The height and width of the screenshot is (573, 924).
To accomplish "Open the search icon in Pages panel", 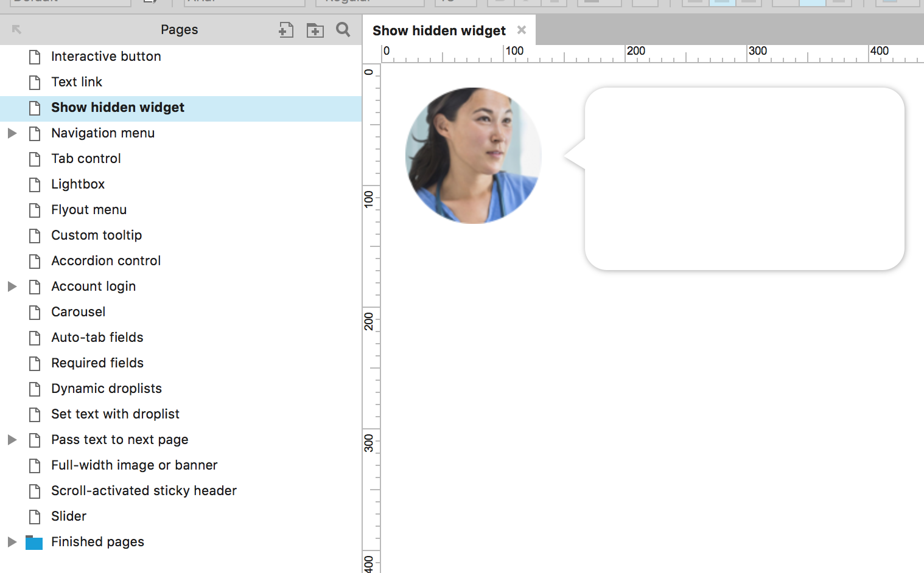I will 343,30.
